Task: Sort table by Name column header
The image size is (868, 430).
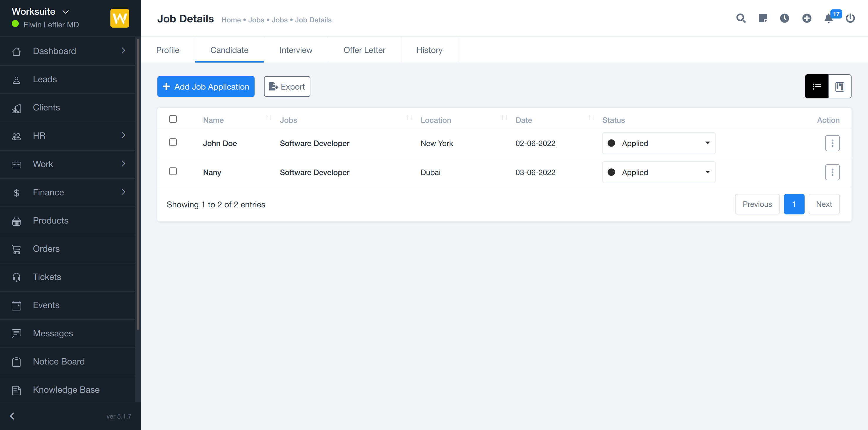Action: coord(214,120)
